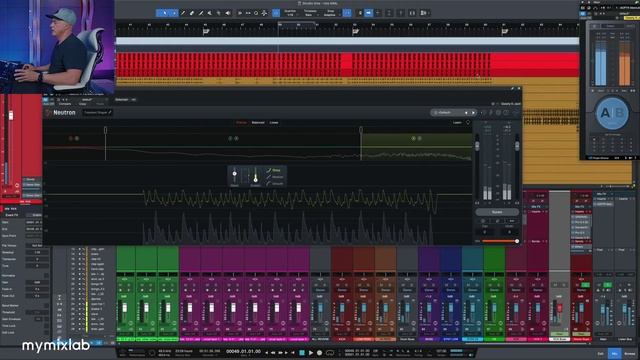Click the Play button in transport
Viewport: 640px width, 360px height.
point(311,352)
